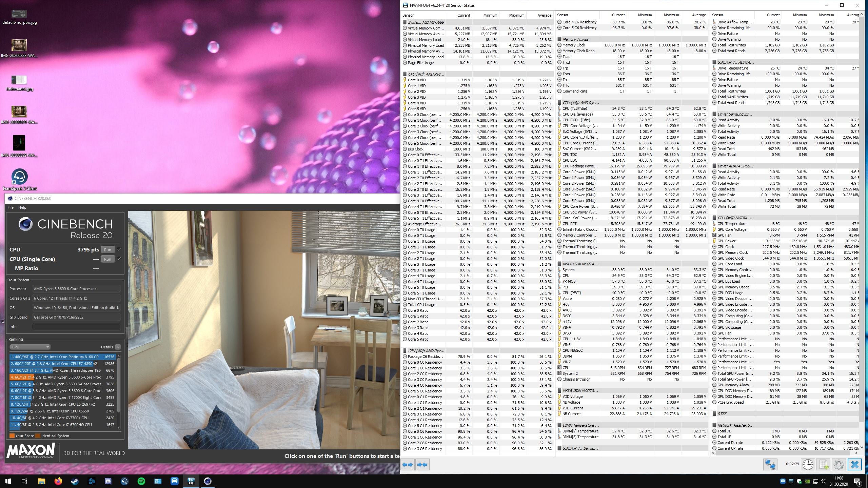Expand ranking Details arrow
Viewport: 868px width, 488px height.
(x=118, y=347)
